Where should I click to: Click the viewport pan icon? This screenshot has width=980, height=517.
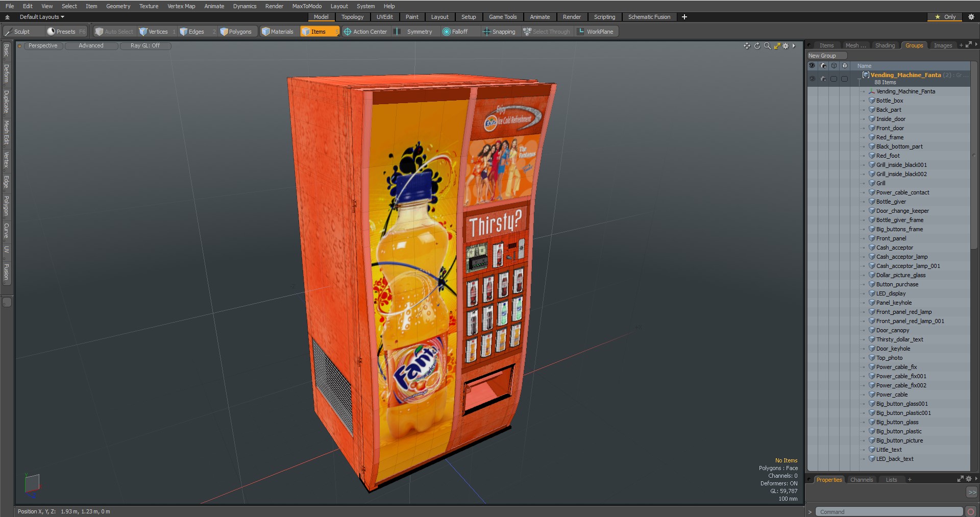tap(747, 46)
